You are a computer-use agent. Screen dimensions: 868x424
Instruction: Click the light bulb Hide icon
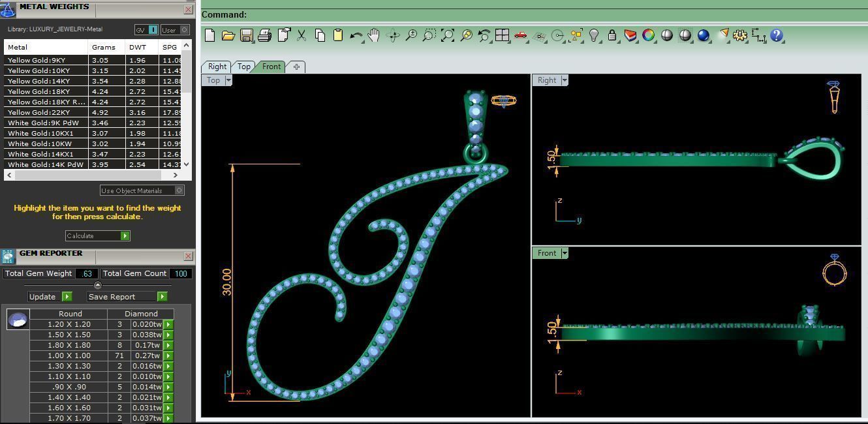point(594,35)
